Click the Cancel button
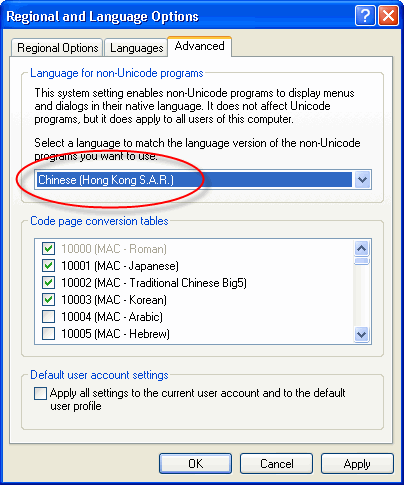The image size is (404, 485). point(276,464)
